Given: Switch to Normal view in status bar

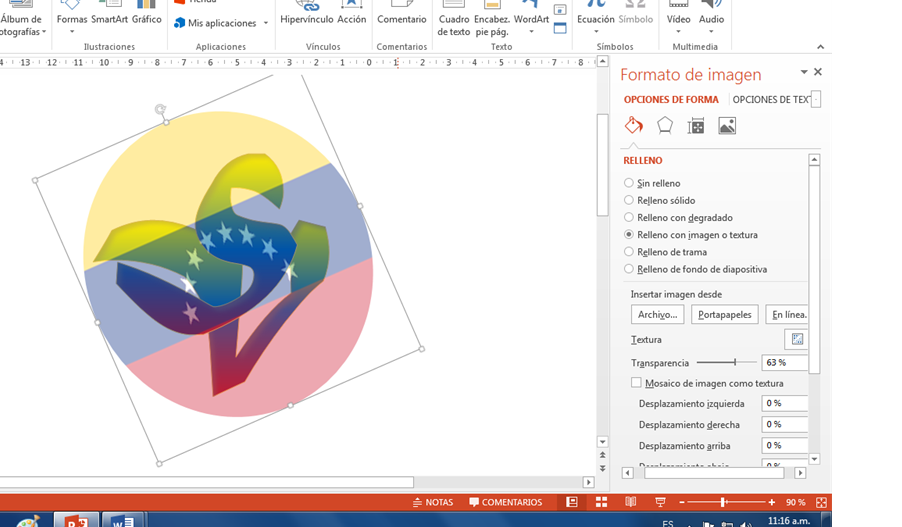Looking at the screenshot, I should [x=571, y=502].
